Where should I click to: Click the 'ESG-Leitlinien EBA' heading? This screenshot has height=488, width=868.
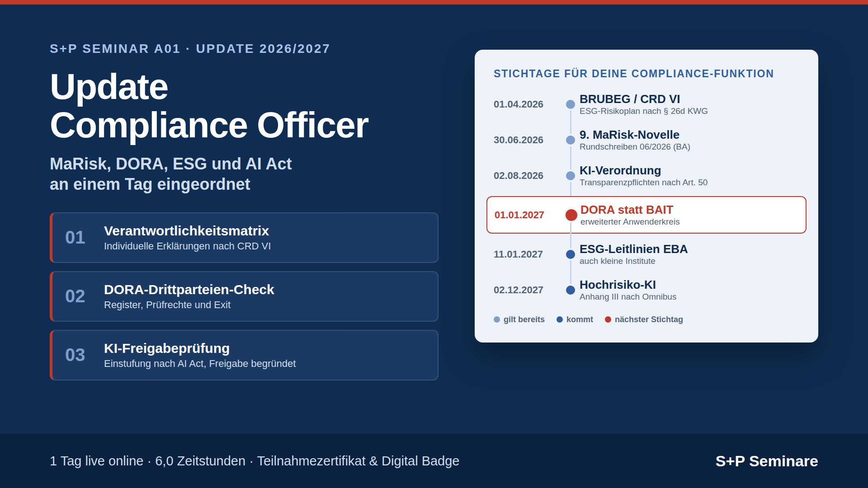(x=633, y=249)
